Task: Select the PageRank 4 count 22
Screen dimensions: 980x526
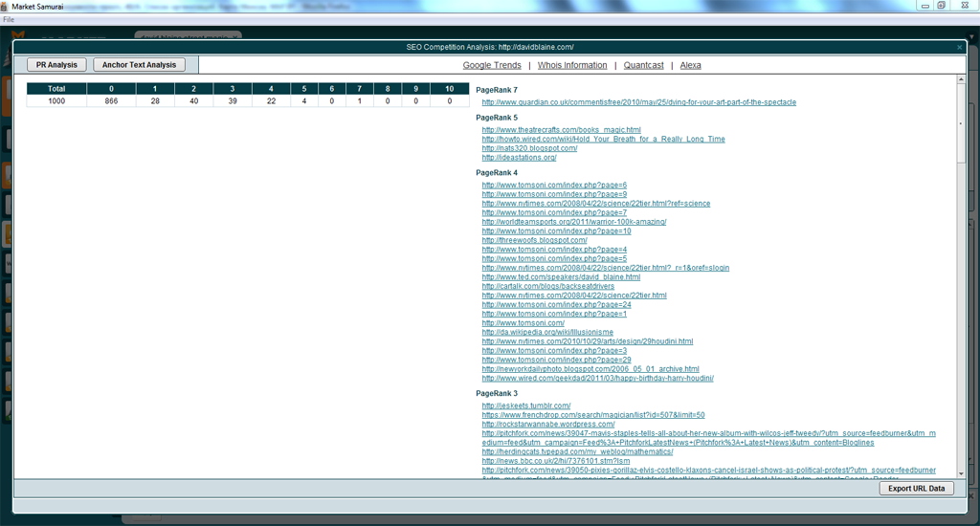Action: (271, 101)
